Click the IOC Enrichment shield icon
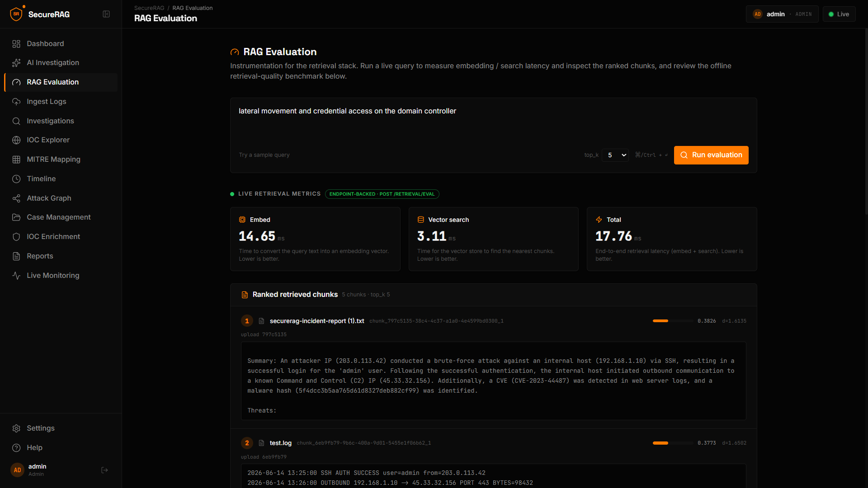This screenshot has height=488, width=868. click(x=16, y=237)
